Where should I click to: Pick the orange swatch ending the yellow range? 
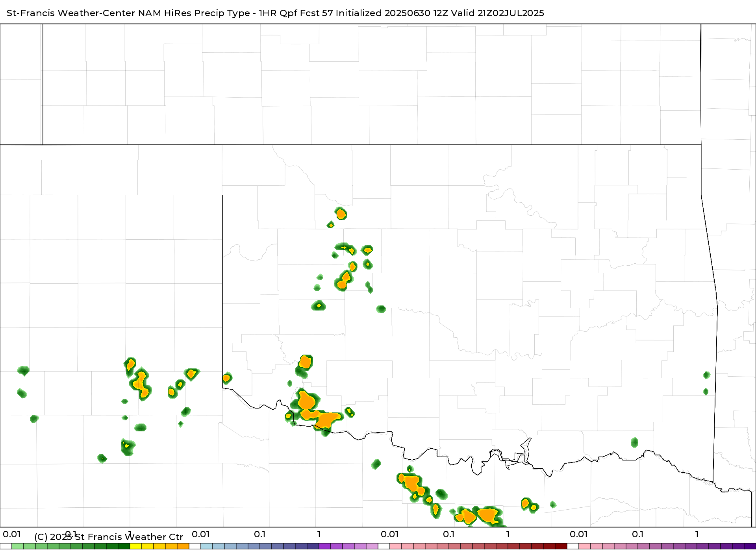pyautogui.click(x=183, y=546)
